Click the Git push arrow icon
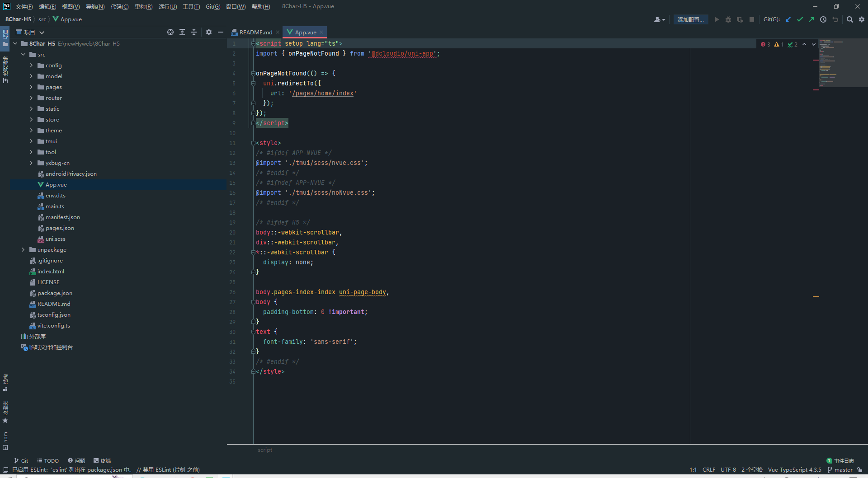Image resolution: width=868 pixels, height=478 pixels. [x=811, y=19]
